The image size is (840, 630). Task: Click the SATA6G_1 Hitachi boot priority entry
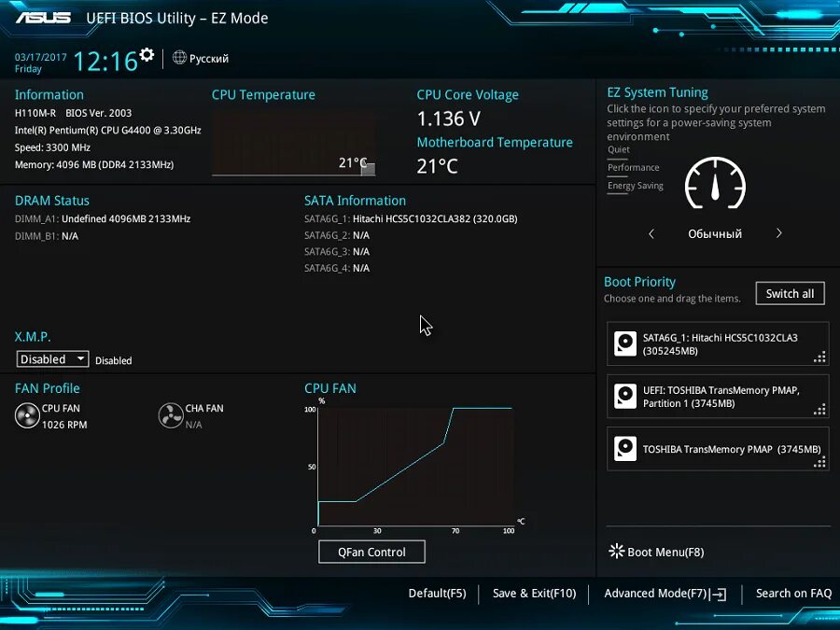(718, 343)
